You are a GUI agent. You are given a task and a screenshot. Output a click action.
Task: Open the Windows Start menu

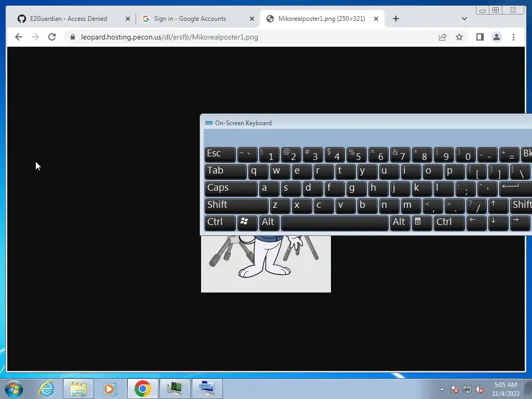(14, 389)
